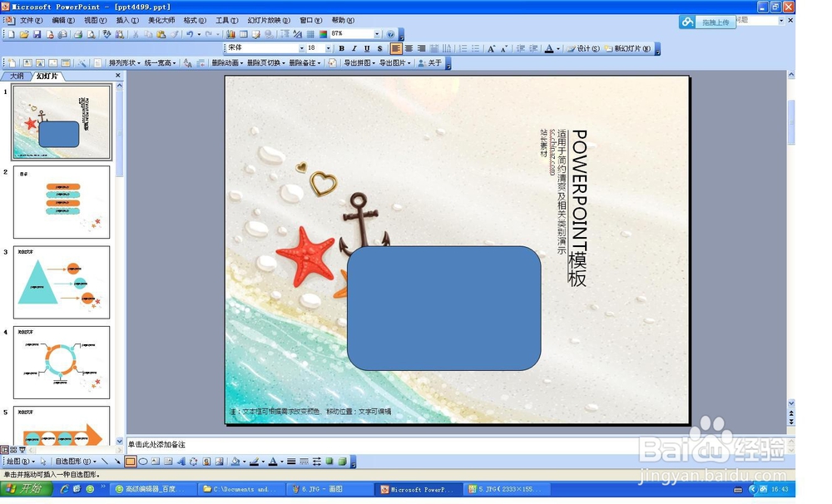Image resolution: width=832 pixels, height=504 pixels.
Task: Select the Oval drawing tool
Action: (x=143, y=462)
